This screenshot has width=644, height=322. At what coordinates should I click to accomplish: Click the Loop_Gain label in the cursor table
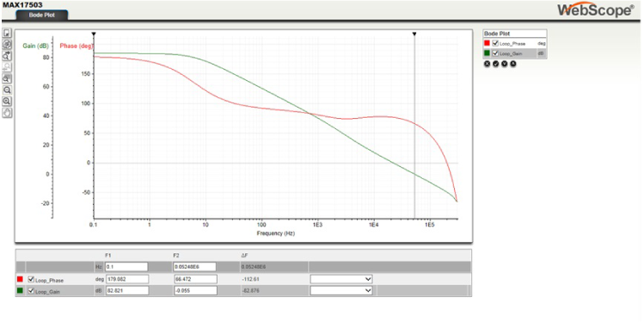(48, 292)
